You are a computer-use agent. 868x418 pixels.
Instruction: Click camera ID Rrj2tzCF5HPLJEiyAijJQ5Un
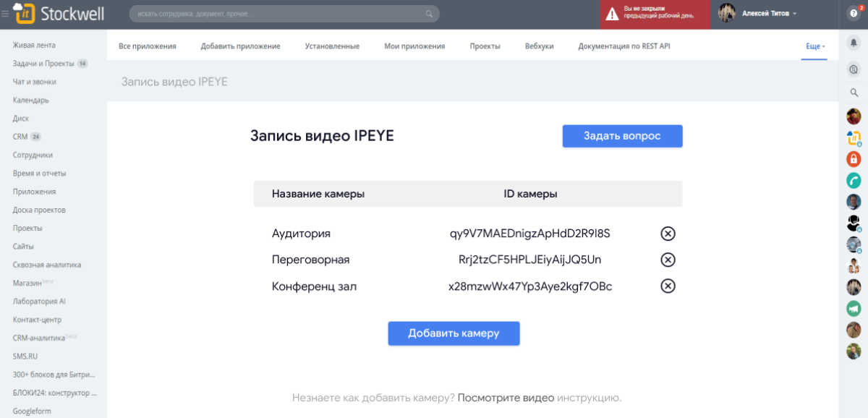pyautogui.click(x=530, y=260)
